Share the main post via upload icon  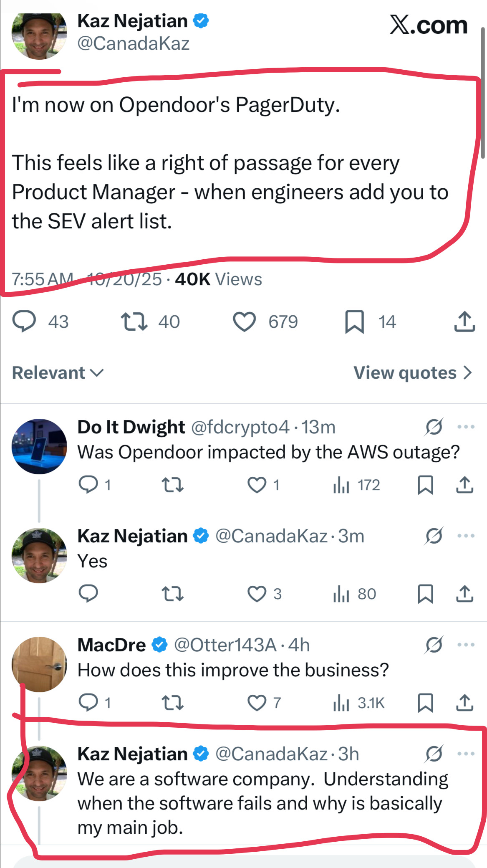pos(464,322)
